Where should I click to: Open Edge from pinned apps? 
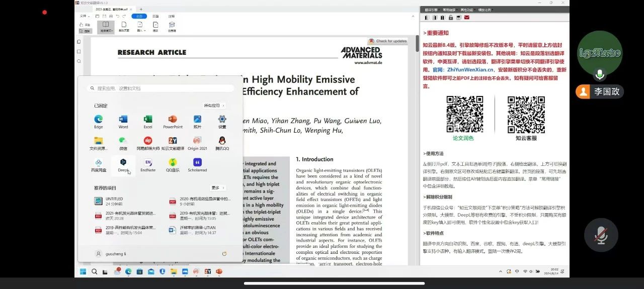pos(99,122)
